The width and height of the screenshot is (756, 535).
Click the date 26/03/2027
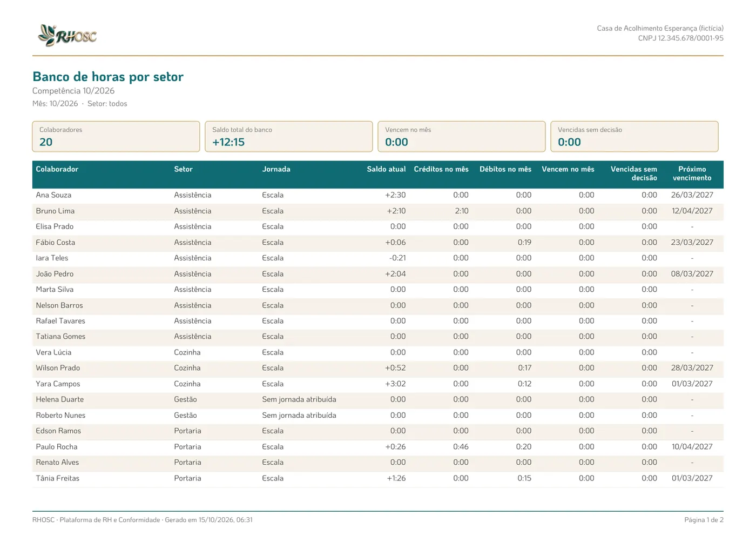pyautogui.click(x=692, y=195)
